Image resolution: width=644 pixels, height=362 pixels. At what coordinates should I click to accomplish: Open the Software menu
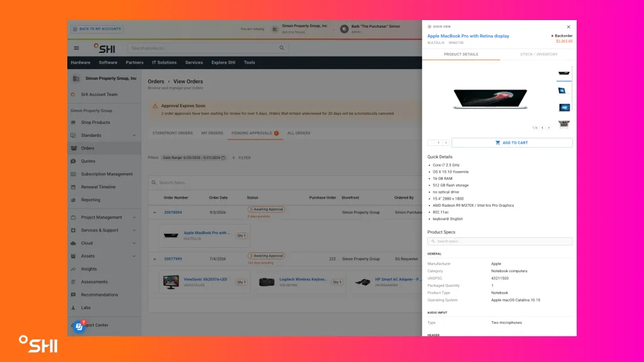(x=108, y=62)
